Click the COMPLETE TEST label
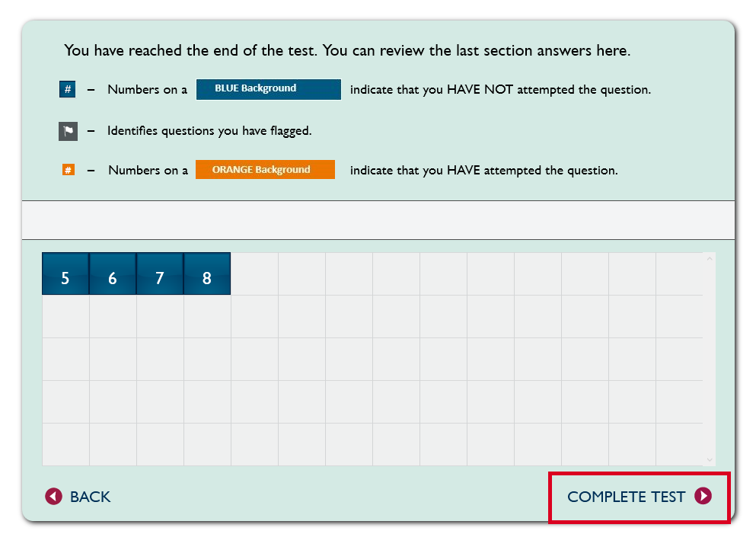Image resolution: width=756 pixels, height=534 pixels. pyautogui.click(x=626, y=497)
